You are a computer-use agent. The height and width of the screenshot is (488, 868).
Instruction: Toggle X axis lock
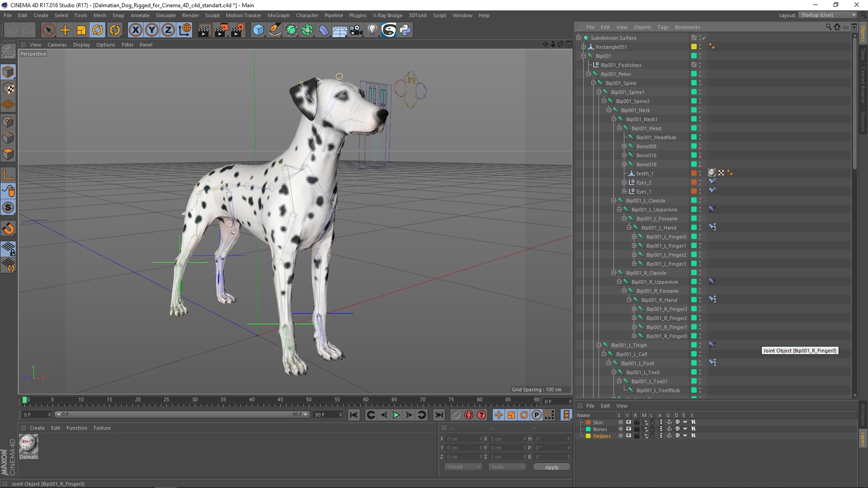(x=135, y=30)
